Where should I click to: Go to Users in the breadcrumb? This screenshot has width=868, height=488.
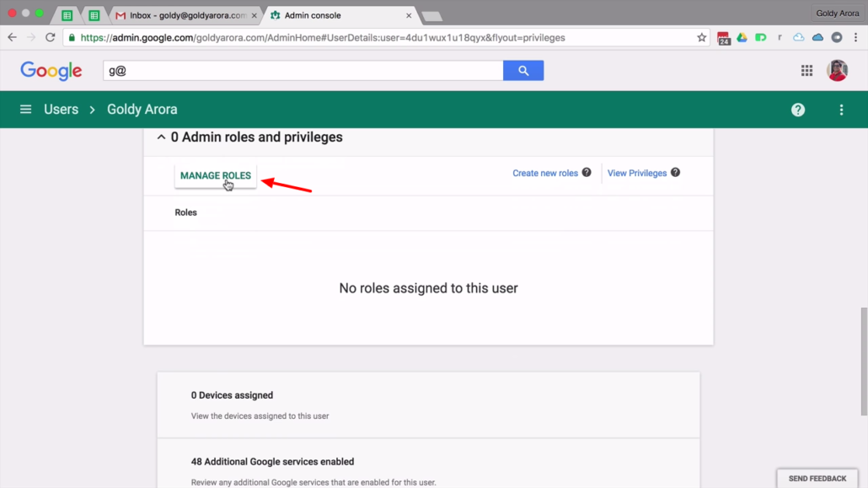click(61, 109)
